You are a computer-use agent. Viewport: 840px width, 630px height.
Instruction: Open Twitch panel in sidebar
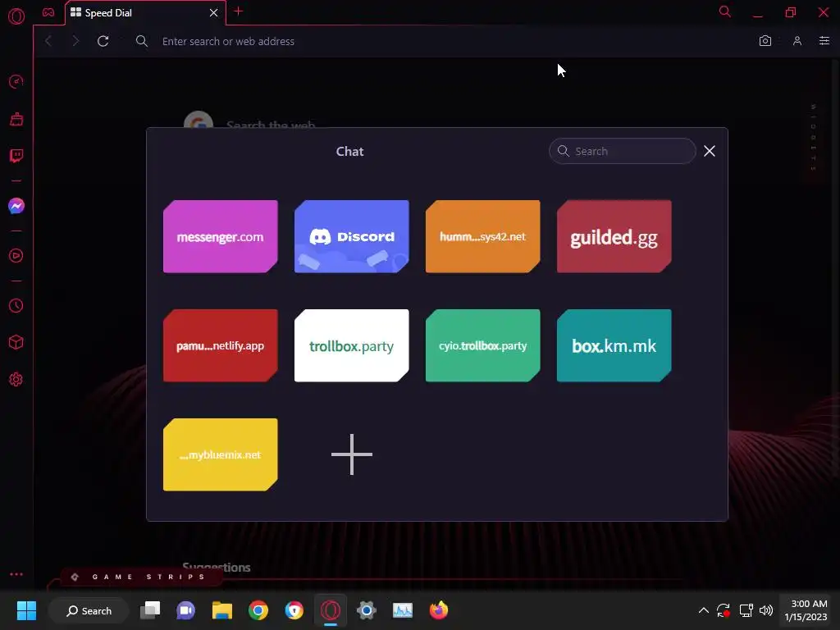point(16,156)
